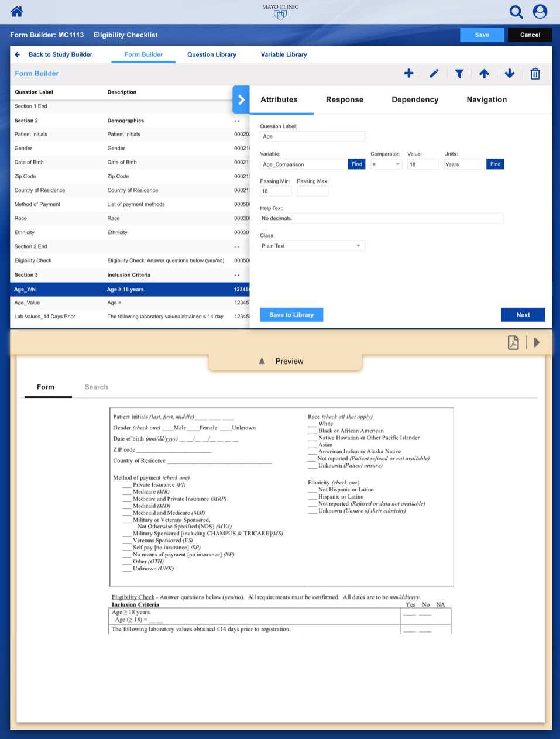
Task: Select the Section 2 End row
Action: (130, 246)
